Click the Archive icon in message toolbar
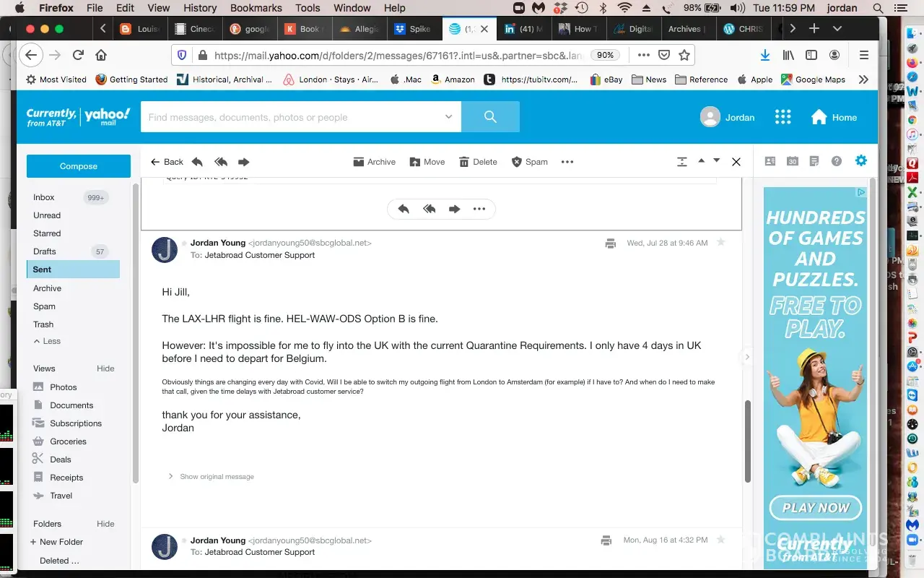This screenshot has width=924, height=578. tap(359, 162)
